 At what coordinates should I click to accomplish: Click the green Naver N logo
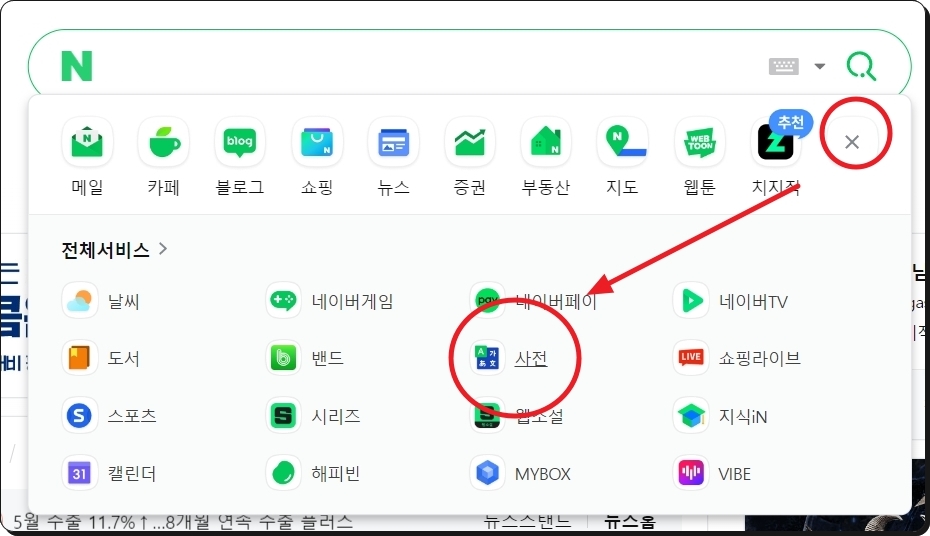(77, 66)
